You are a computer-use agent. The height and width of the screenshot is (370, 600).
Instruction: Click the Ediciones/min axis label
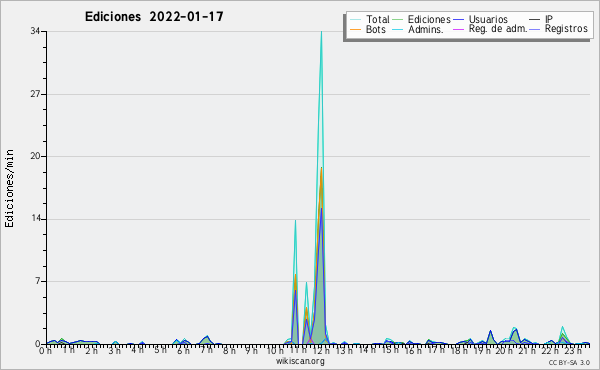tap(9, 188)
